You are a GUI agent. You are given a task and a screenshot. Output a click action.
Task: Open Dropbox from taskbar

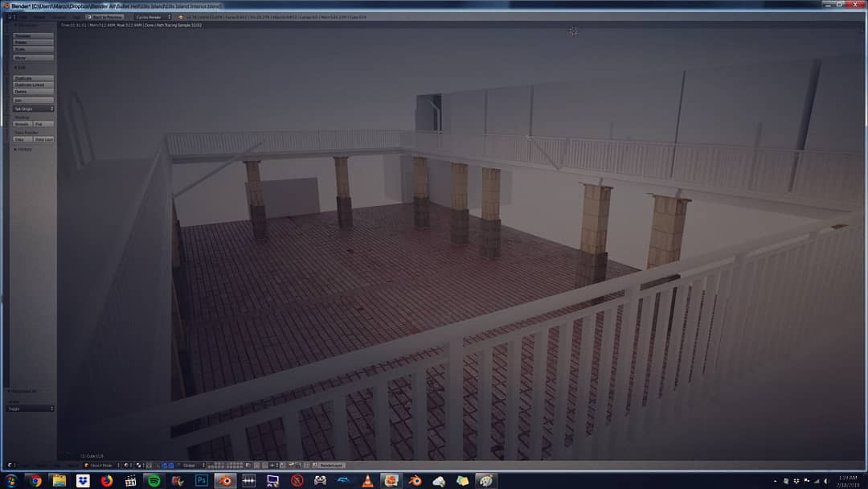pos(83,481)
